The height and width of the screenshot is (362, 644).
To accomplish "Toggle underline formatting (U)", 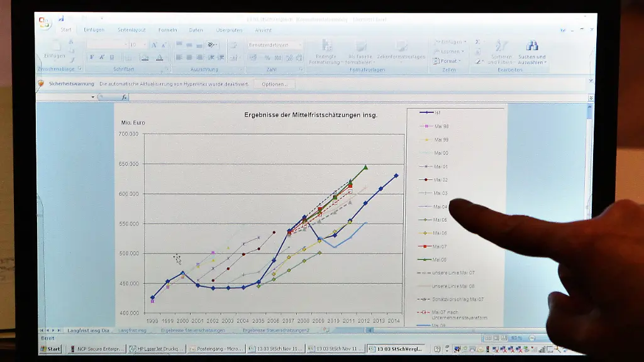I will point(112,57).
